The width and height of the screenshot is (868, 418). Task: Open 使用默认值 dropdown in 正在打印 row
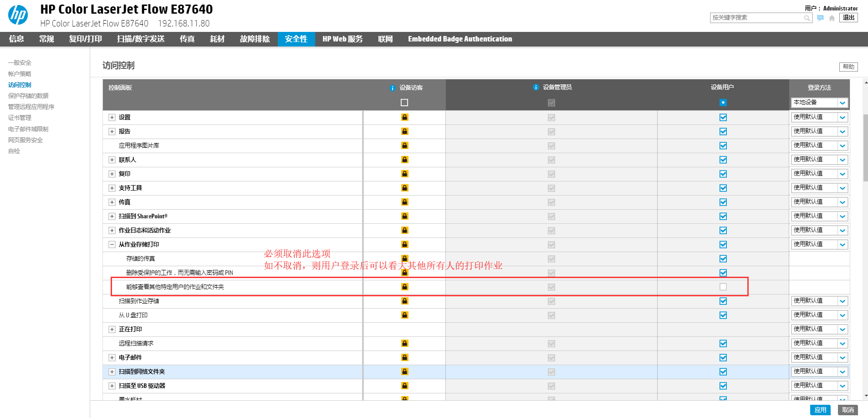click(819, 329)
